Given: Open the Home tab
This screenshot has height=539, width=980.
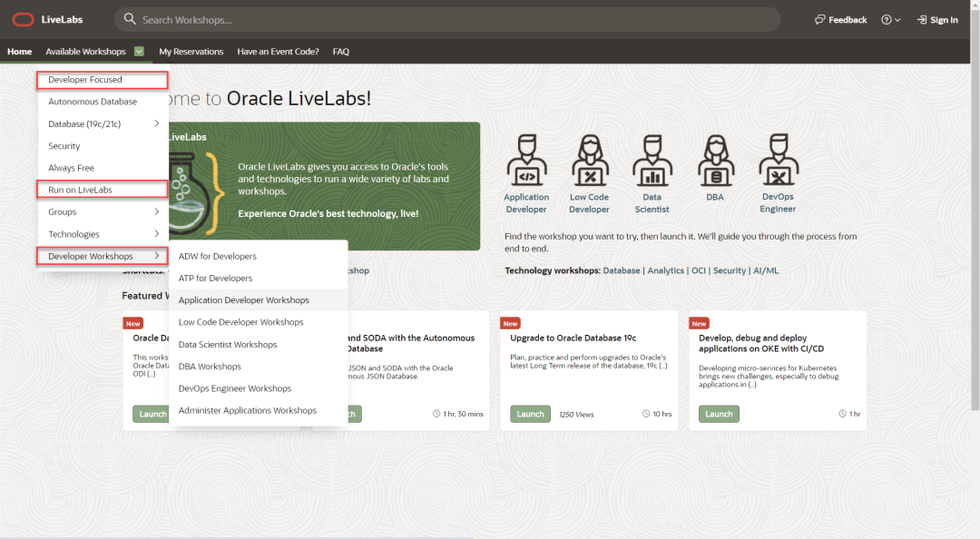Looking at the screenshot, I should click(19, 52).
